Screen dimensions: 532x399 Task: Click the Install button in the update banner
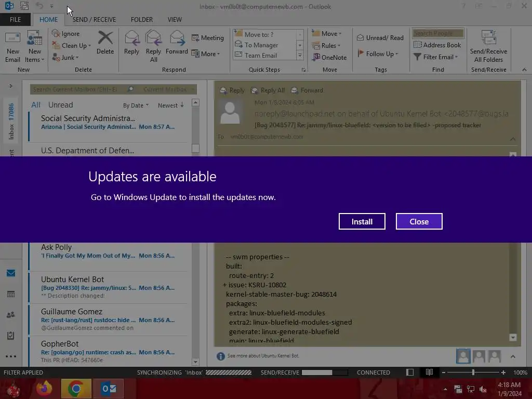(362, 221)
